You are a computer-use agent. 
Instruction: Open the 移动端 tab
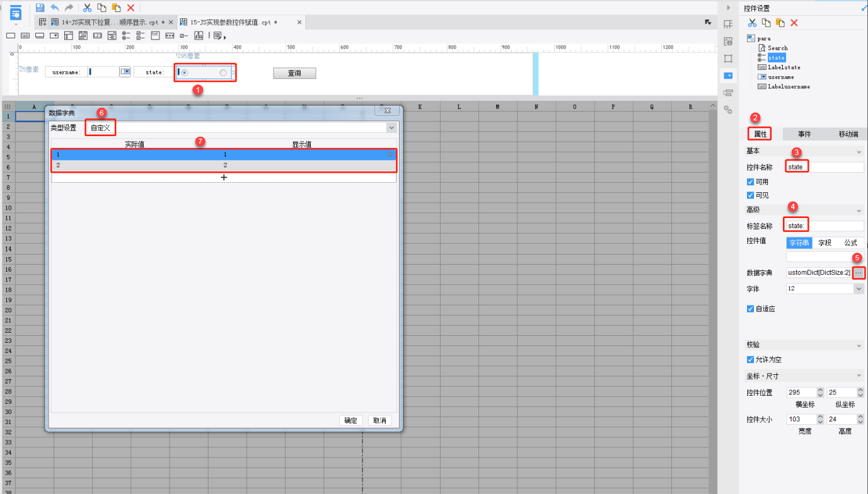848,134
